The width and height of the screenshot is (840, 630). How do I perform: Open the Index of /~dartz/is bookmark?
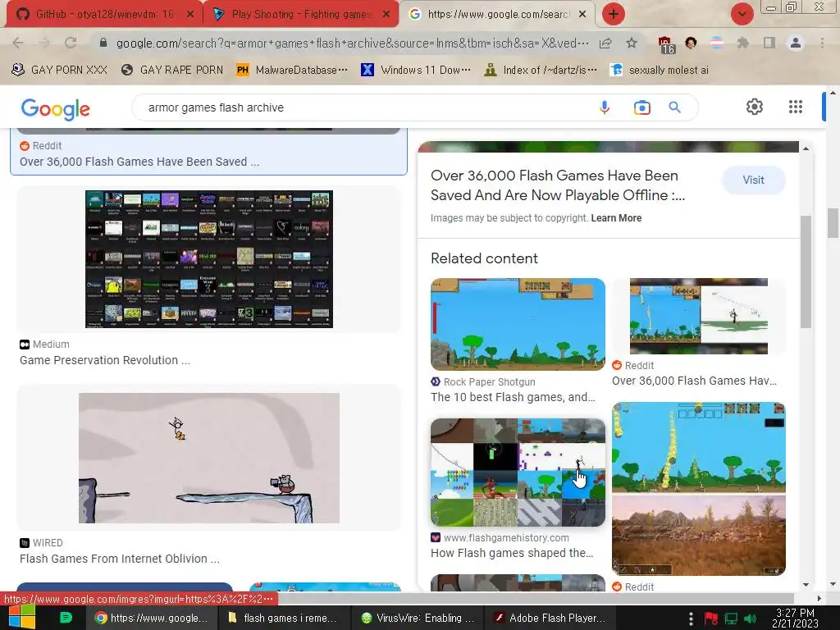(x=541, y=71)
